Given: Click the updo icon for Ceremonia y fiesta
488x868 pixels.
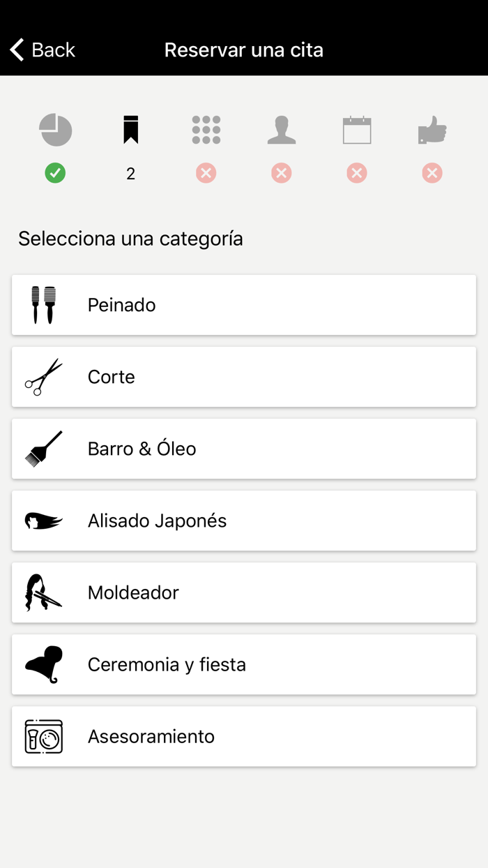Looking at the screenshot, I should (x=43, y=664).
